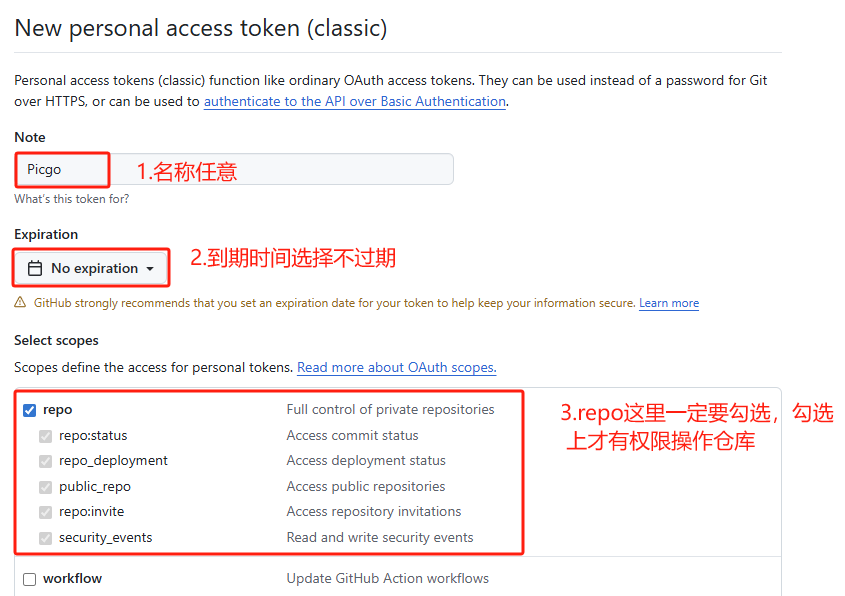Viewport: 845px width, 596px height.
Task: Toggle the repo:status checkbox
Action: point(45,436)
